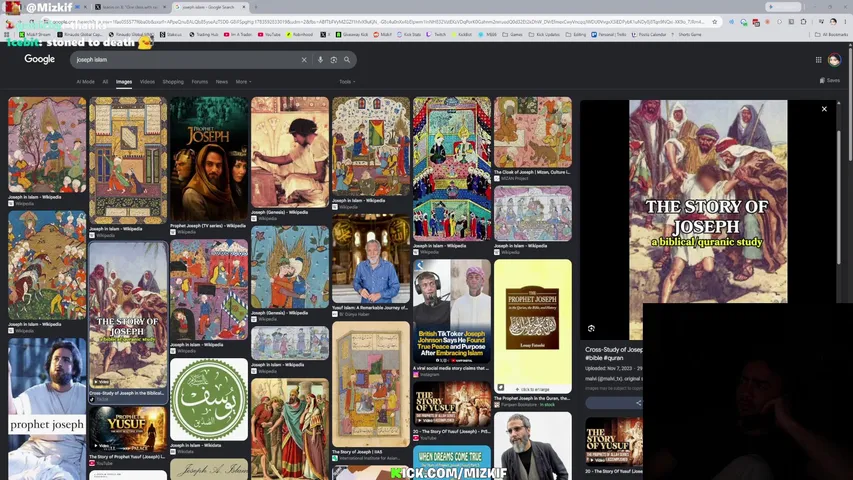Clear the search box with X icon
Image resolution: width=853 pixels, height=480 pixels.
[x=304, y=60]
